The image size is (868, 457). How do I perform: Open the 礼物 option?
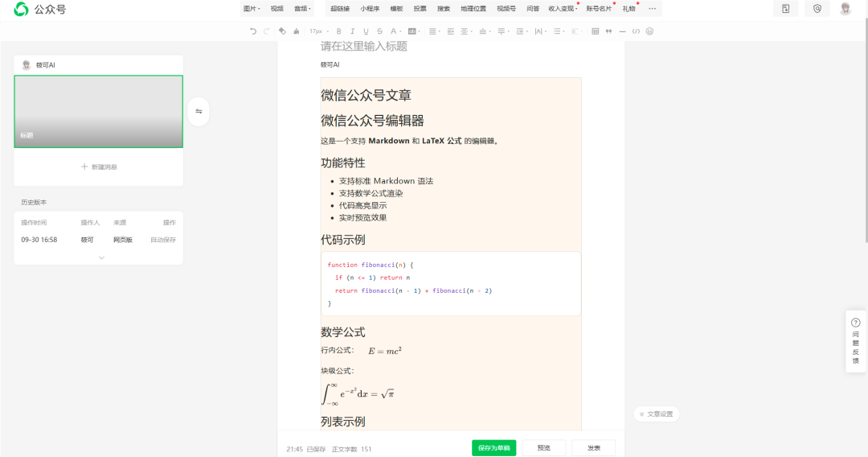[x=628, y=8]
